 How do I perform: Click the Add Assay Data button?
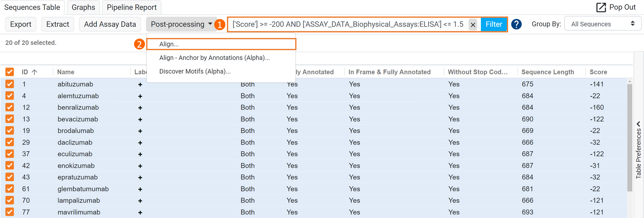tap(110, 24)
